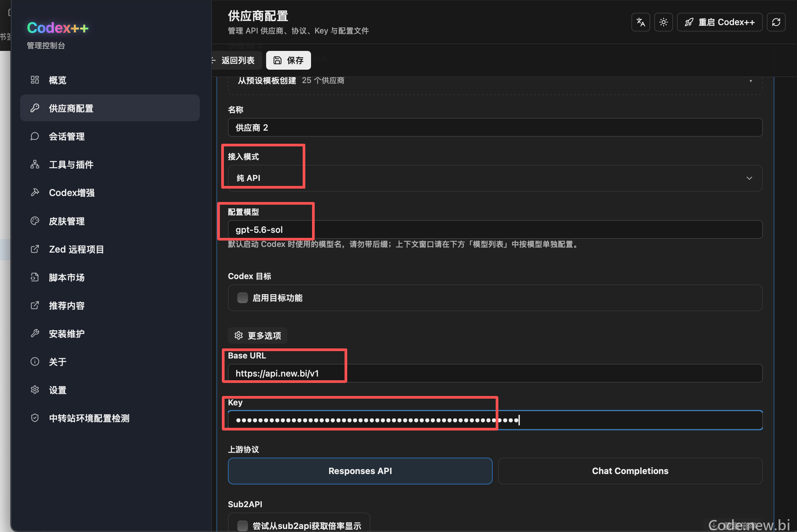
Task: Click the language translate icon
Action: (640, 22)
